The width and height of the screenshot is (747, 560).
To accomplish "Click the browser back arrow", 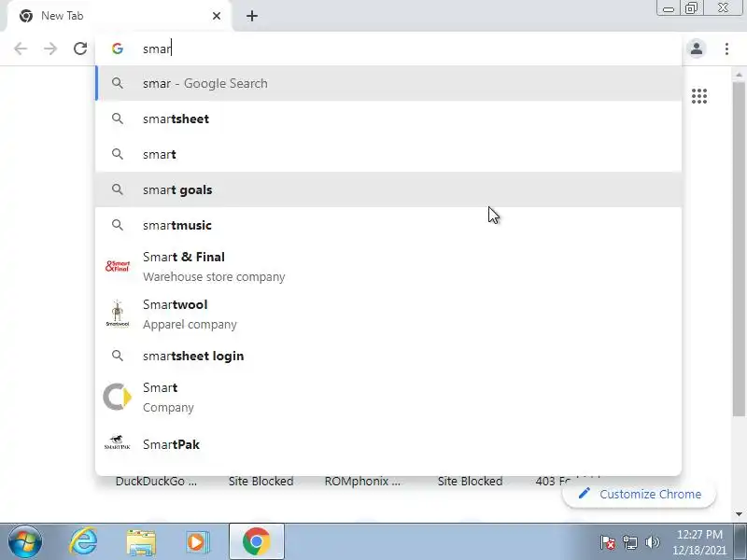I will pyautogui.click(x=21, y=49).
